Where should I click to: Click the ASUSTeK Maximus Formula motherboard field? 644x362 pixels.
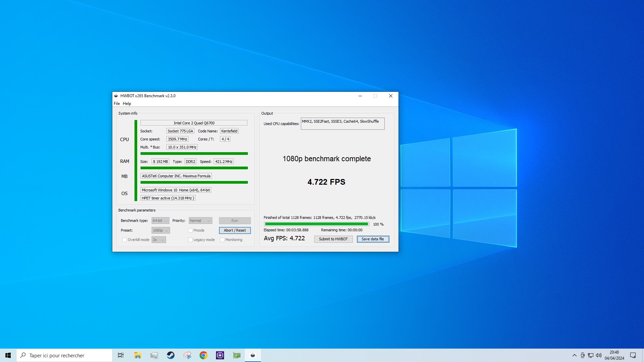click(176, 176)
